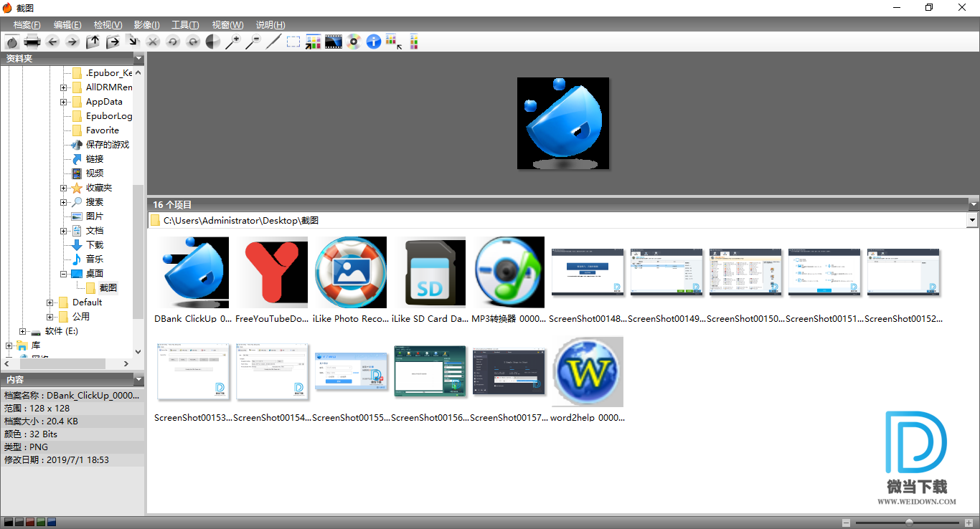
Task: Rotate image counterclockwise
Action: tap(173, 42)
